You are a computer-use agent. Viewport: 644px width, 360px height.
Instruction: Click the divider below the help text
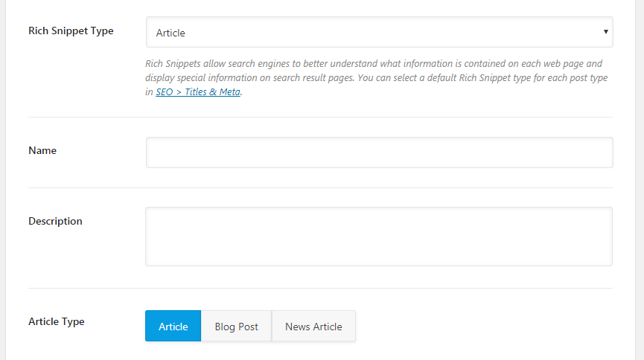[x=320, y=118]
